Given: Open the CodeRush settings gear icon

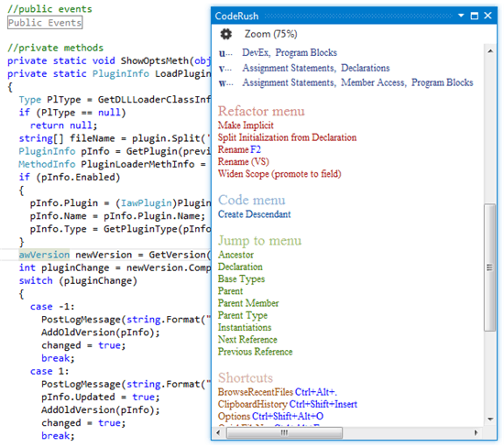Looking at the screenshot, I should click(x=226, y=34).
